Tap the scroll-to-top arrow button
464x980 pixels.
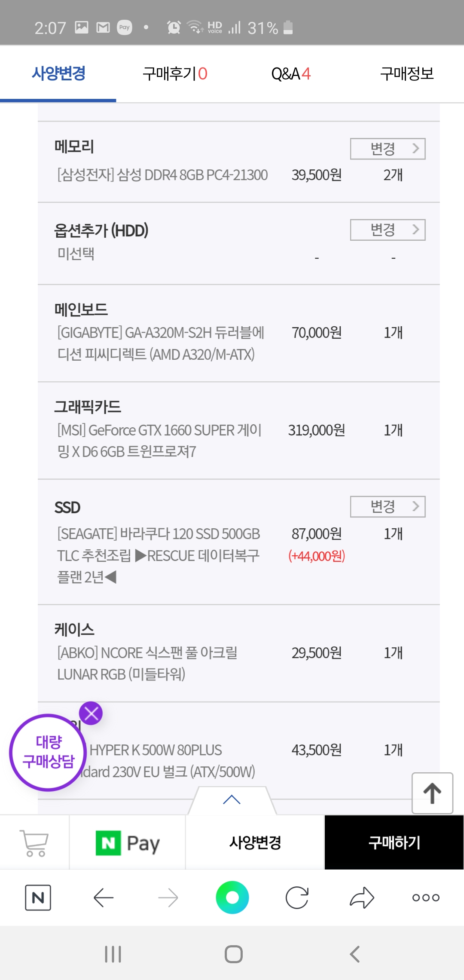coord(432,793)
